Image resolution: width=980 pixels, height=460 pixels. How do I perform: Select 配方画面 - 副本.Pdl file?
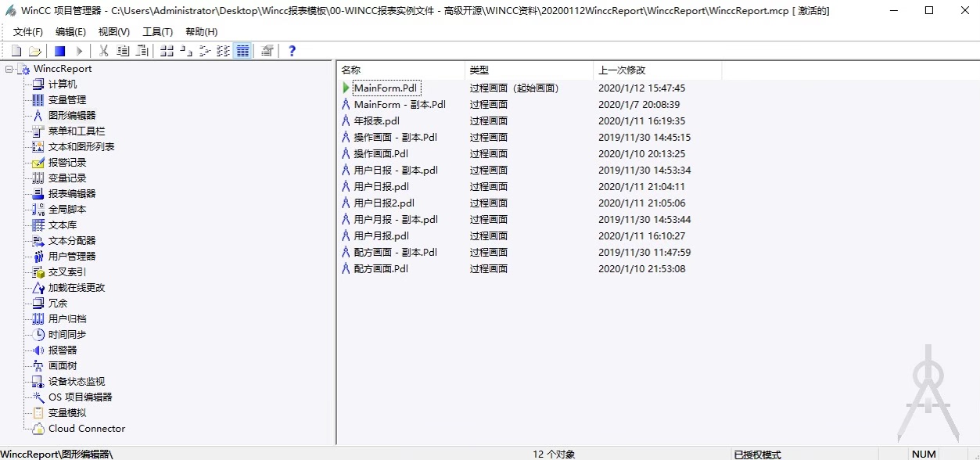click(395, 253)
